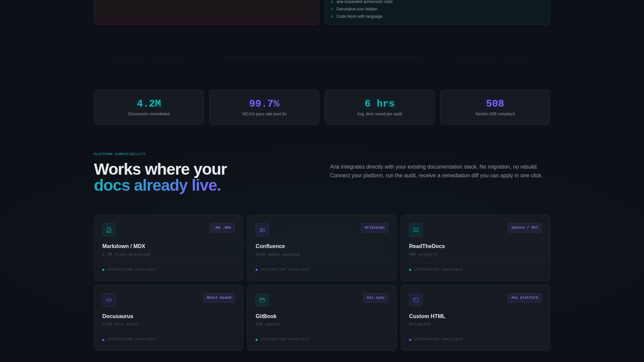This screenshot has height=362, width=644.
Task: Select the Sphinx / RST tag
Action: [x=524, y=228]
